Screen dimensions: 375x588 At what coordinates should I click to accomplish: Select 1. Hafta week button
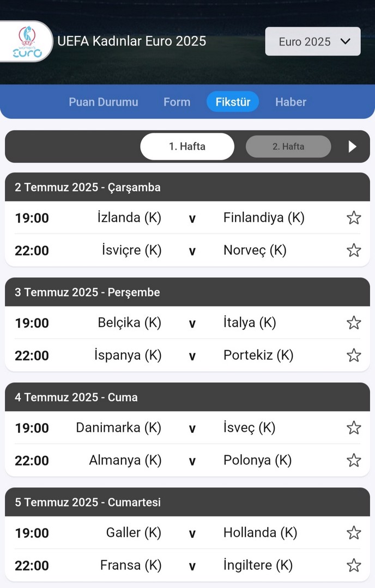click(x=187, y=146)
